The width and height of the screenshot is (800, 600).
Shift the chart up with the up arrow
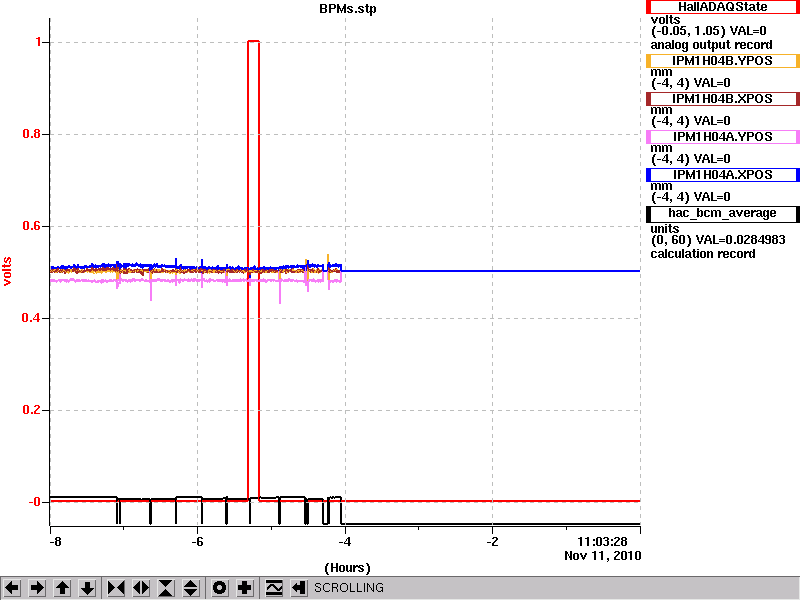(63, 588)
